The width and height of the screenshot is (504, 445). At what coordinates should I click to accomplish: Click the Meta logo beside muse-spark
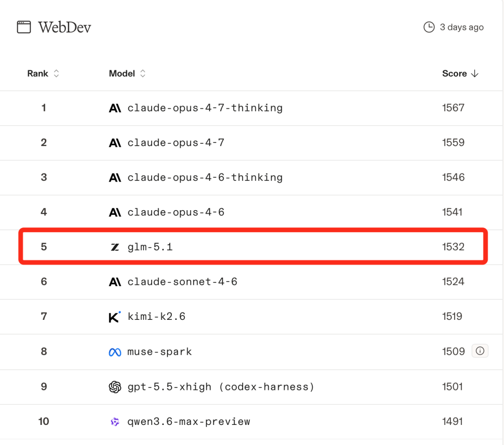115,352
